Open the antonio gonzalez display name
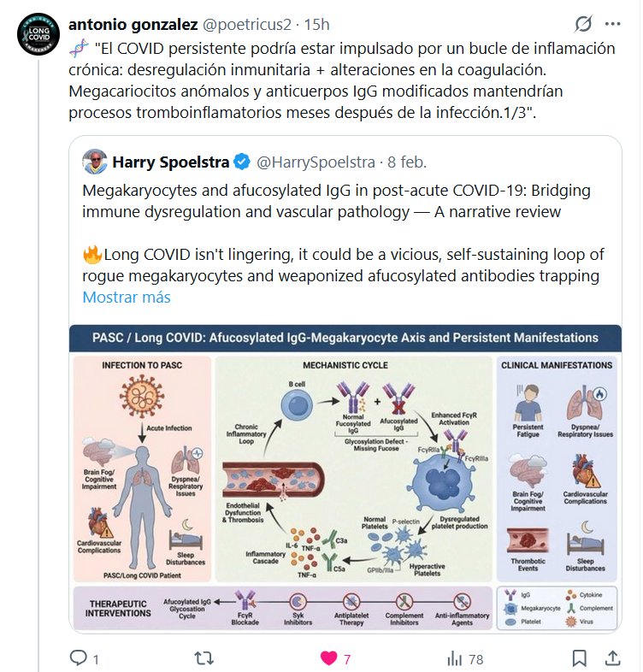The image size is (643, 672). [133, 24]
